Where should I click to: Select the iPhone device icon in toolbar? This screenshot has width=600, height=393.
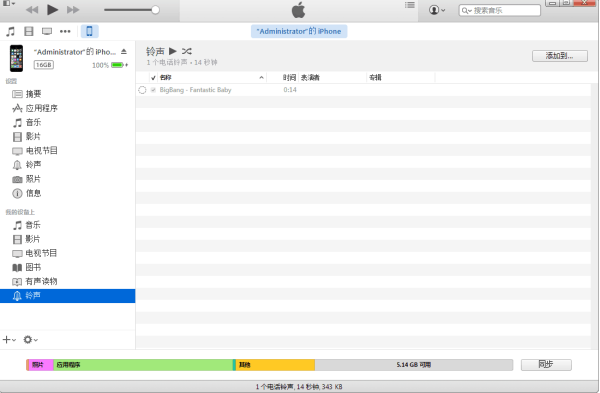click(x=89, y=31)
